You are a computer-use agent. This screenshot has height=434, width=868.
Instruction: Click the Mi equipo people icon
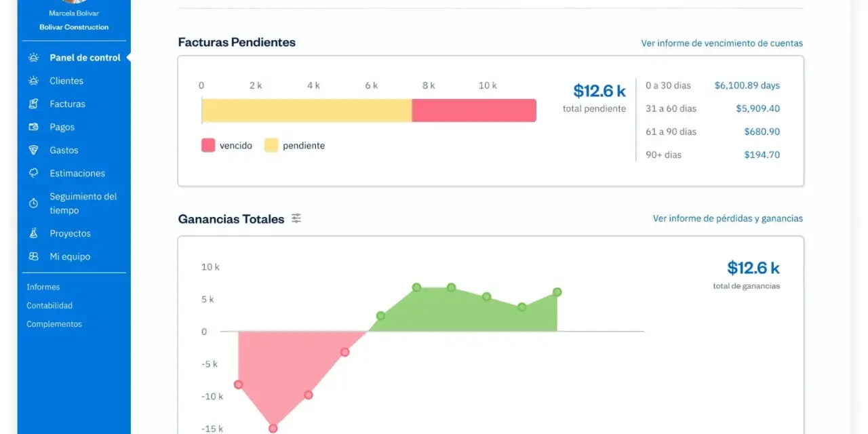pos(33,256)
